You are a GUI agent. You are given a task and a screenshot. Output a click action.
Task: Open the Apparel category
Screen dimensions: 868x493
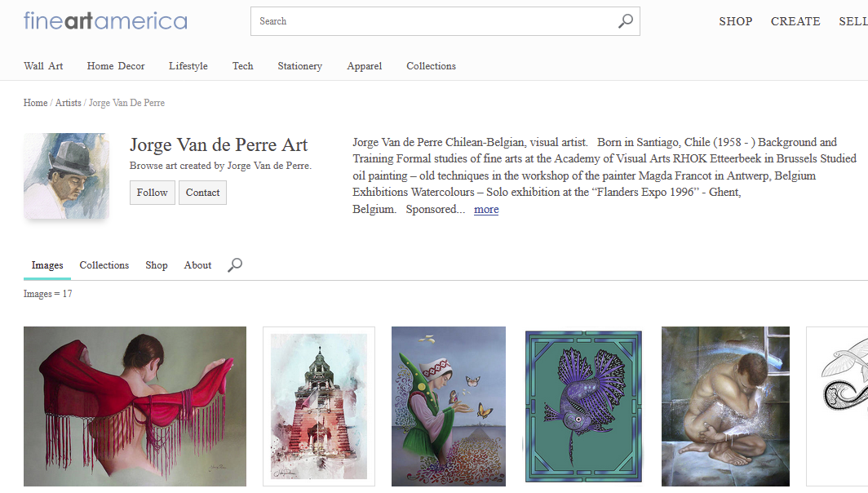tap(364, 66)
